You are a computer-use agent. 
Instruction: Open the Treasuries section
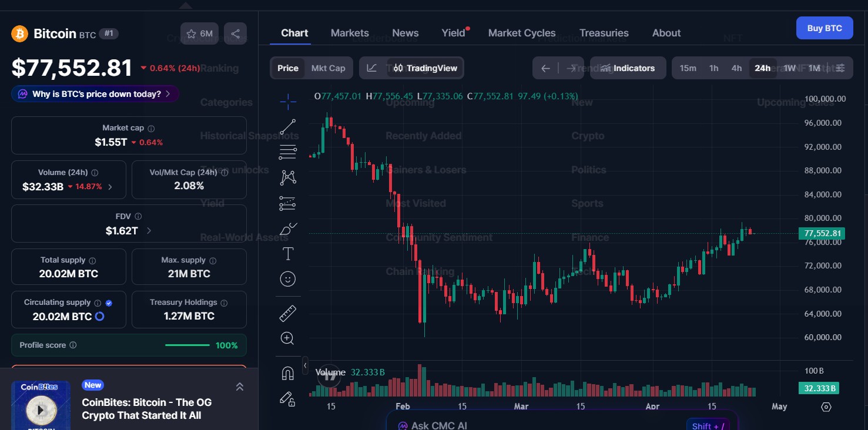(604, 33)
